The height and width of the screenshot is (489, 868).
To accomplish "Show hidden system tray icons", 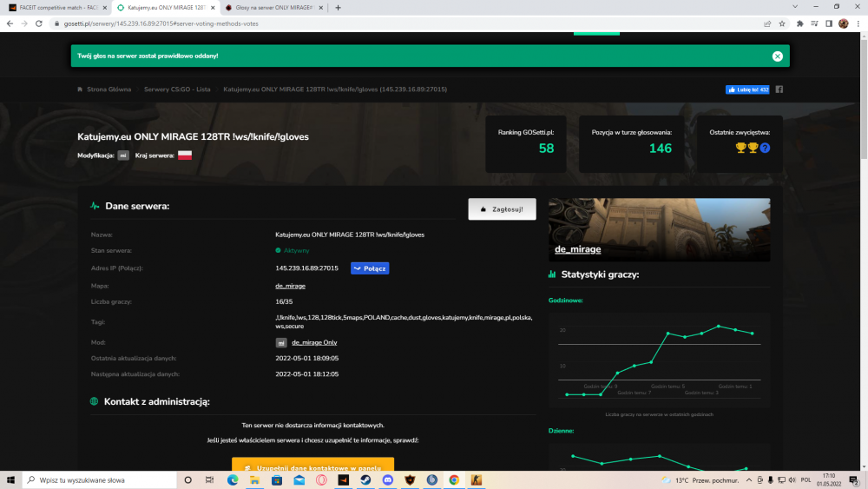I will pyautogui.click(x=749, y=480).
